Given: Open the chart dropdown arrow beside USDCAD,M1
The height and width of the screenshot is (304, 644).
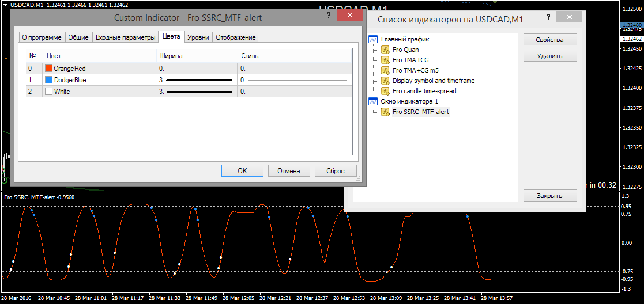Looking at the screenshot, I should [4, 4].
